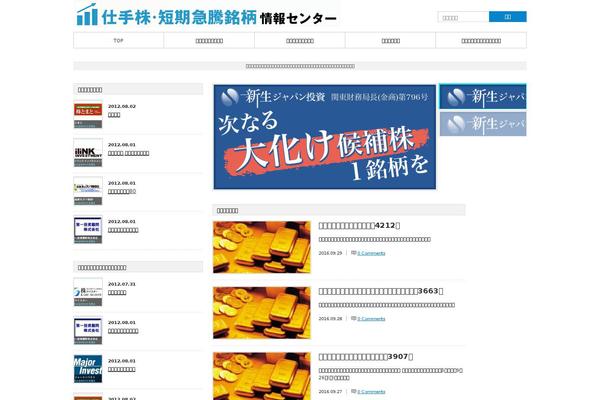Open 0 Comments link dated 2016.09.28

tap(371, 318)
